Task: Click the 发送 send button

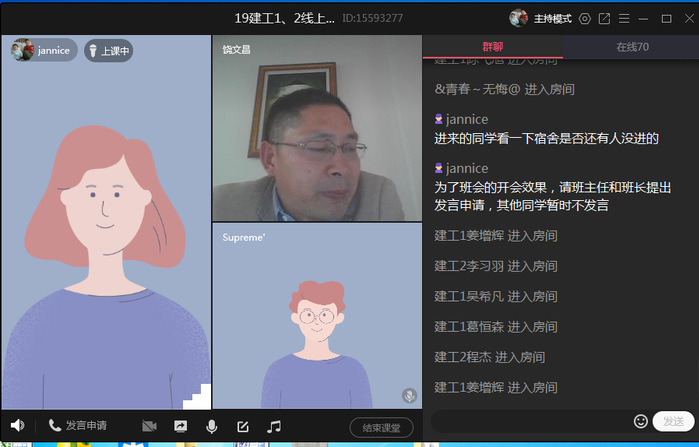Action: click(x=671, y=421)
